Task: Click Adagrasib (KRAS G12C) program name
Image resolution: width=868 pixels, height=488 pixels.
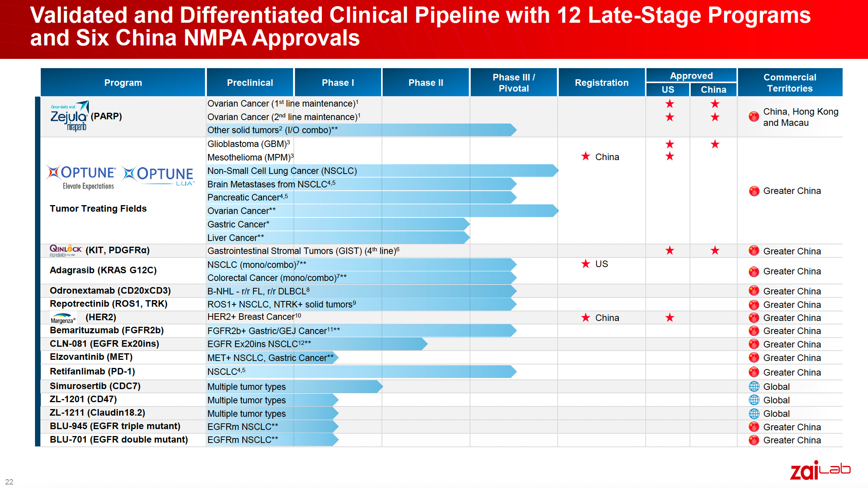Action: 103,270
